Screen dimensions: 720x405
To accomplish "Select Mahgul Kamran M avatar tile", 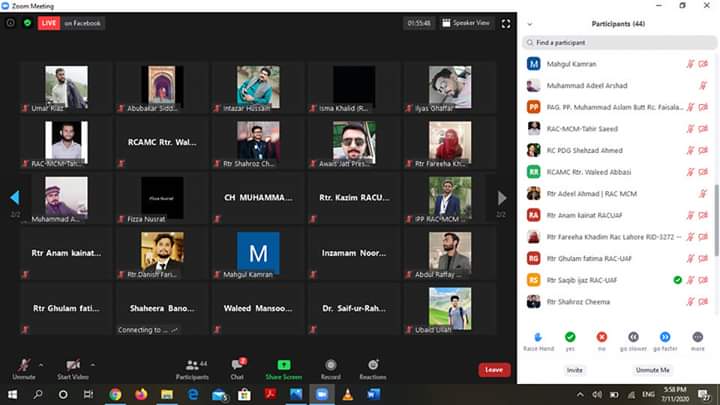I will (x=258, y=253).
